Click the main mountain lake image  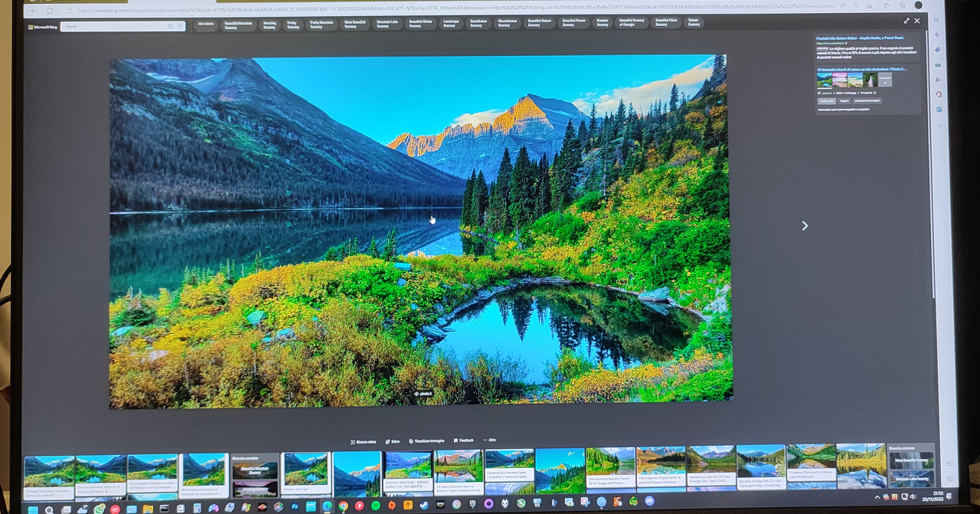(x=420, y=230)
